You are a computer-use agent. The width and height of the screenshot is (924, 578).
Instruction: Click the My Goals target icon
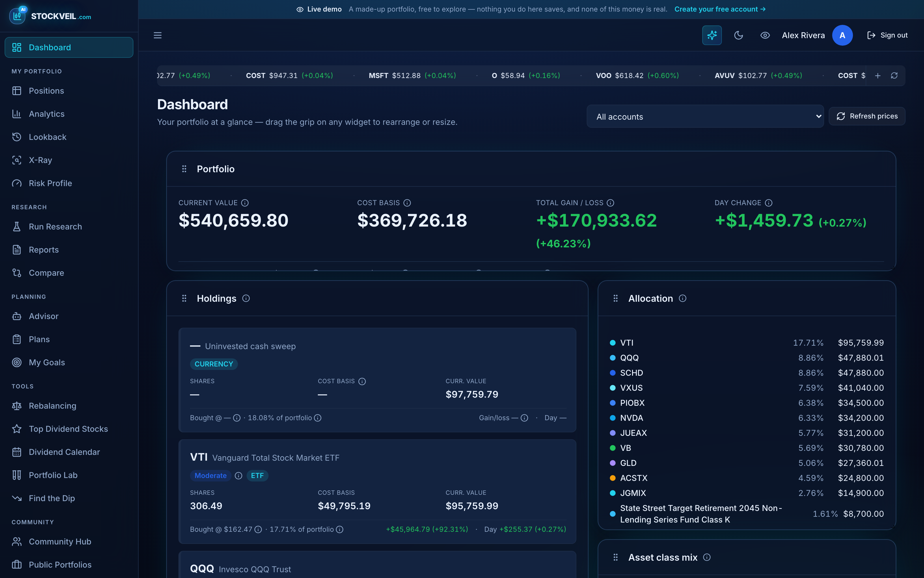point(17,362)
